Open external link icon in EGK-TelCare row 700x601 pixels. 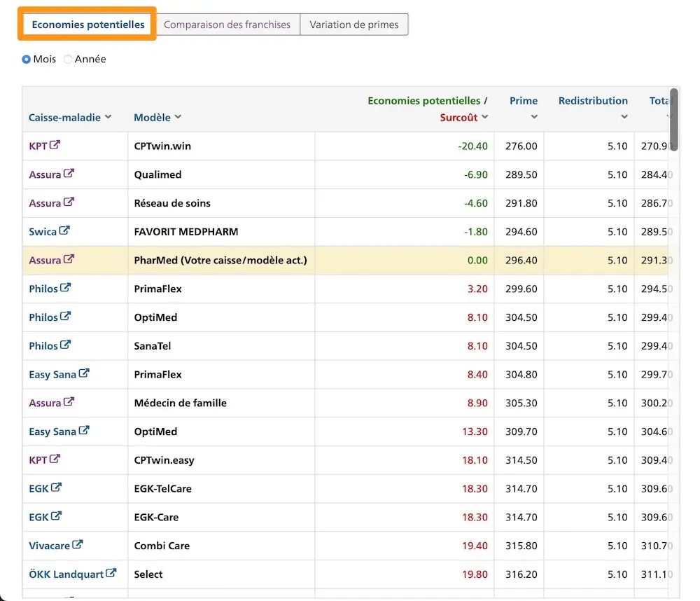point(56,488)
